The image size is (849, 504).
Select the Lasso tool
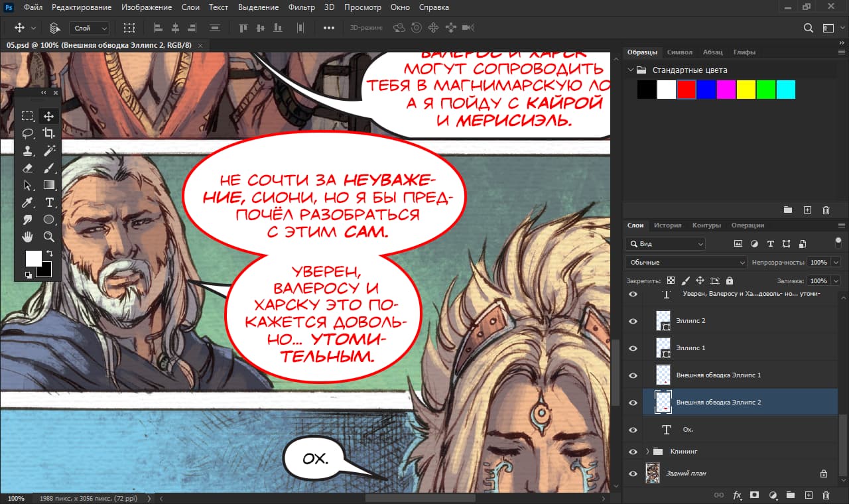pyautogui.click(x=27, y=133)
